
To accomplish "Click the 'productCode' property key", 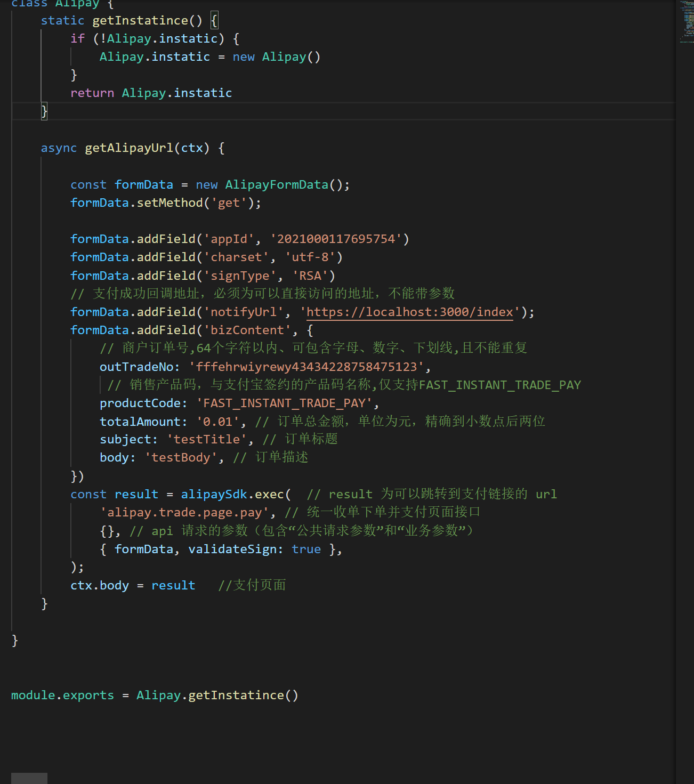I will pyautogui.click(x=140, y=403).
